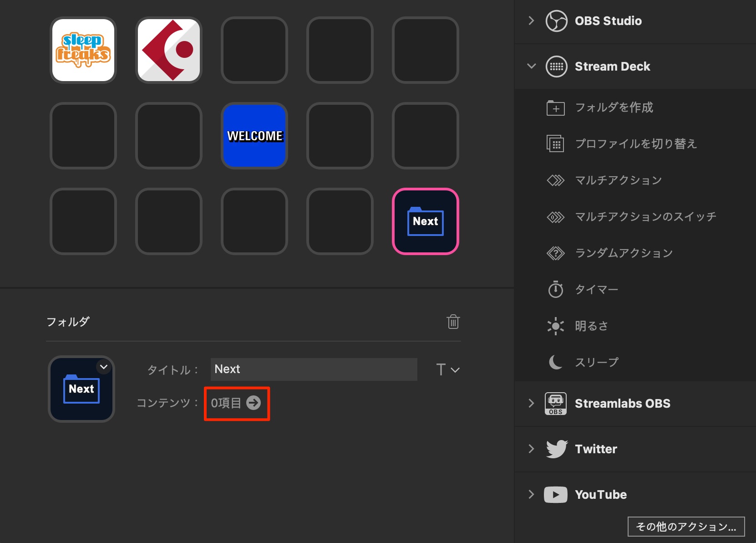Screen dimensions: 756x543
Task: Expand the Streamlabs OBS category chevron
Action: [x=531, y=403]
